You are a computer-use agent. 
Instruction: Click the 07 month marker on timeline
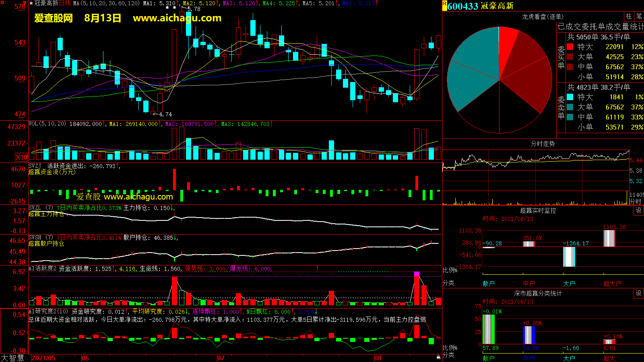pos(221,358)
